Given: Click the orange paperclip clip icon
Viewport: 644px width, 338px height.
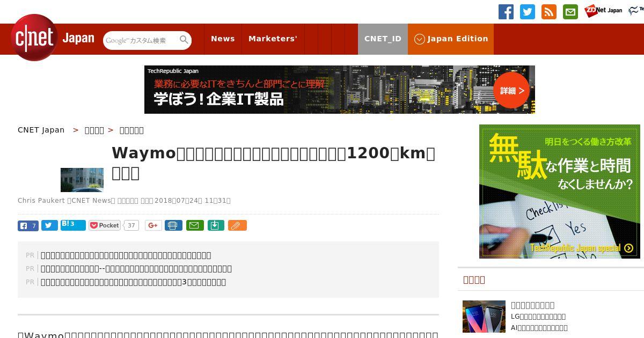Looking at the screenshot, I should pyautogui.click(x=237, y=225).
